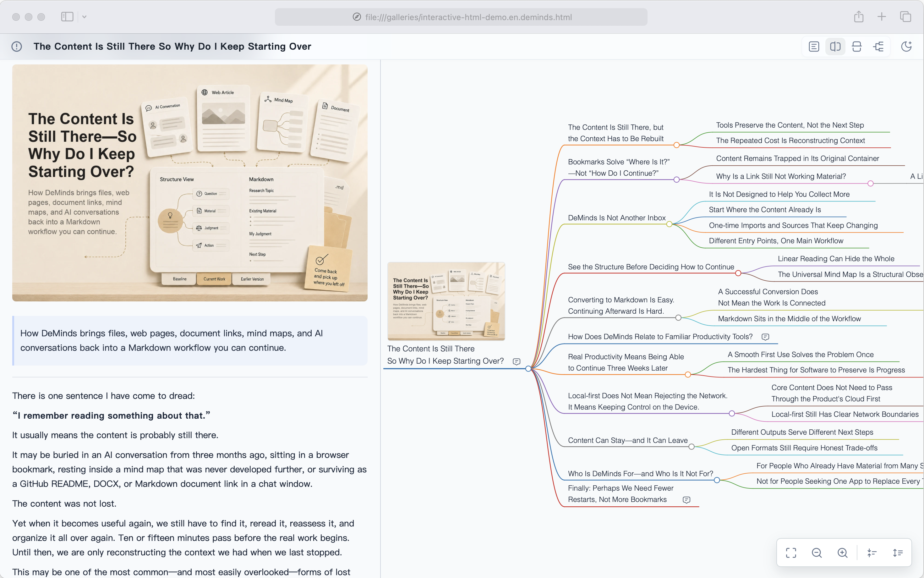The image size is (924, 578).
Task: Switch to mind-map-only view mode
Action: [878, 47]
